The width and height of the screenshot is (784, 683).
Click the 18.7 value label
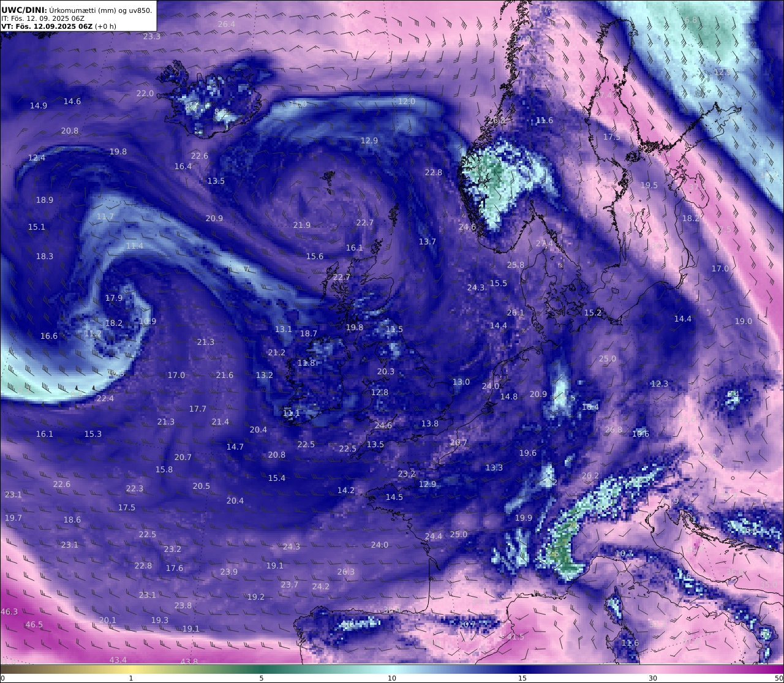pyautogui.click(x=309, y=333)
